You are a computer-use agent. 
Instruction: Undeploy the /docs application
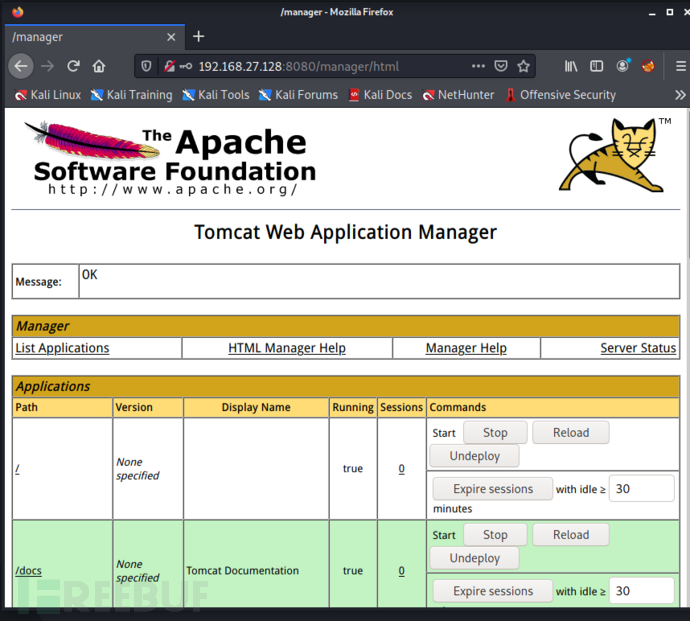click(x=474, y=558)
